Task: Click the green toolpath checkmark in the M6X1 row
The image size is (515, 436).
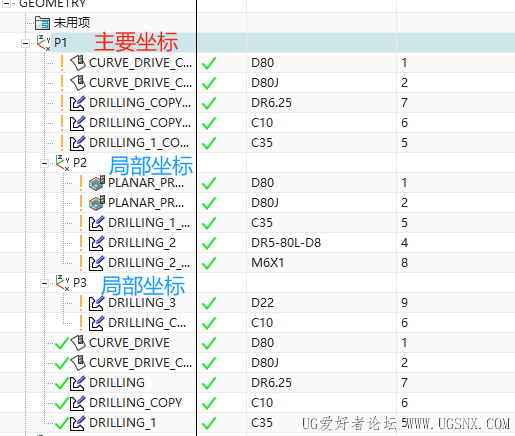Action: [209, 263]
